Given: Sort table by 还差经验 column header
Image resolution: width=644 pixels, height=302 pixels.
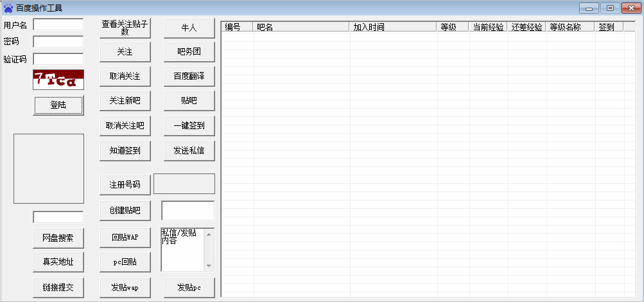Looking at the screenshot, I should (x=527, y=27).
